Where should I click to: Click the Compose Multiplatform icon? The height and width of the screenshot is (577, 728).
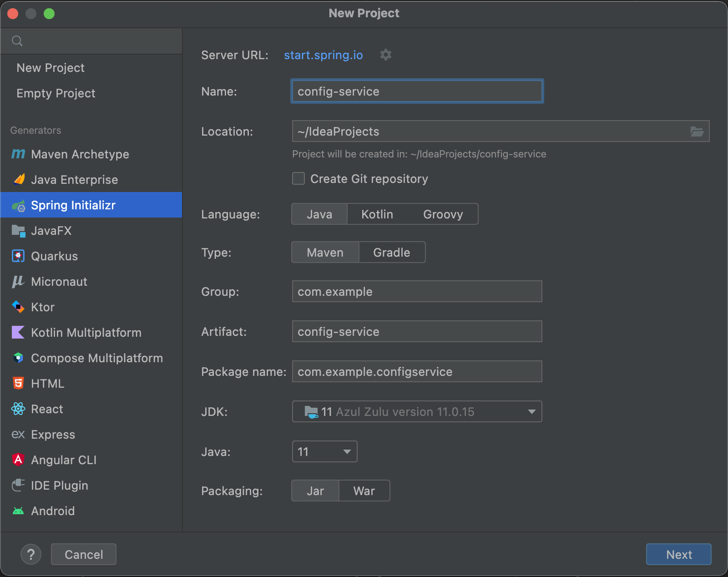[x=18, y=358]
